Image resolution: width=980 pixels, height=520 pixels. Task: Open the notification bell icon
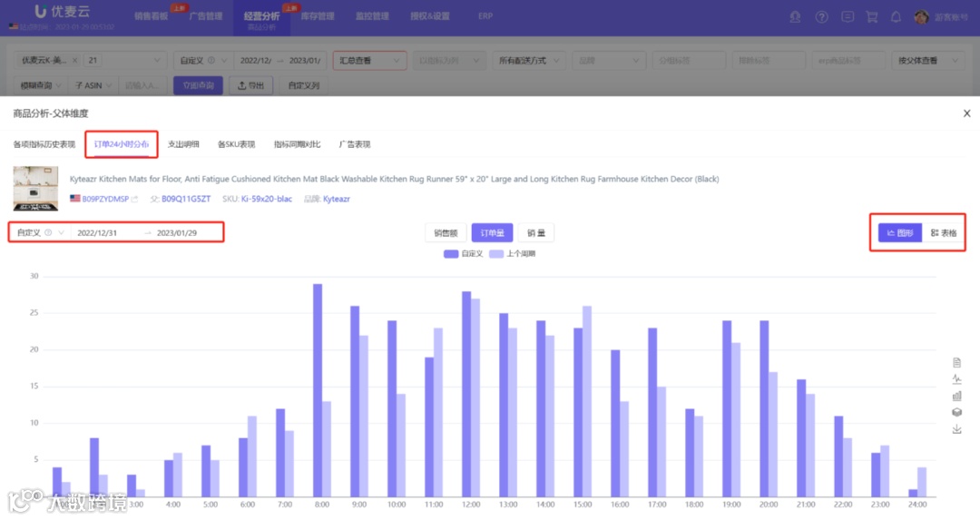pos(896,17)
